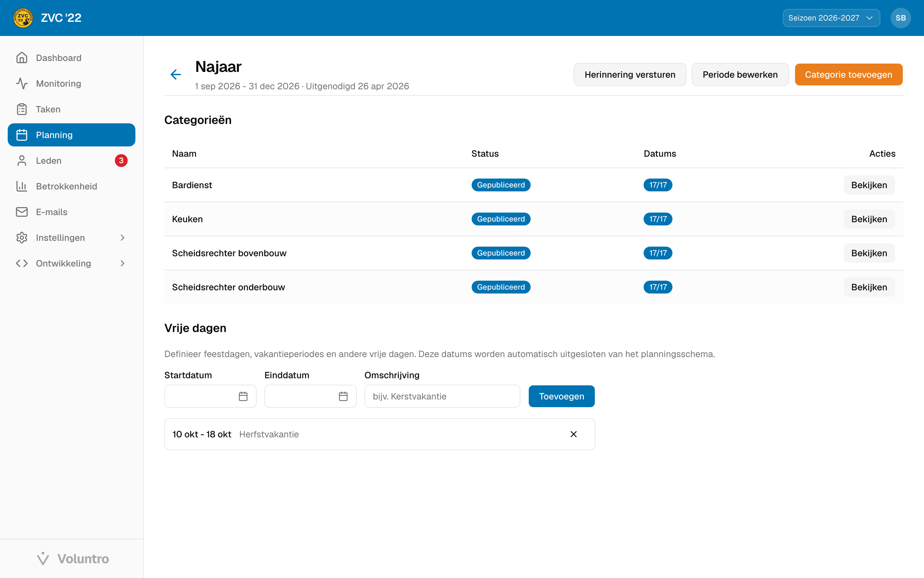The image size is (924, 578).
Task: Focus the Startdatum date field
Action: [210, 397]
